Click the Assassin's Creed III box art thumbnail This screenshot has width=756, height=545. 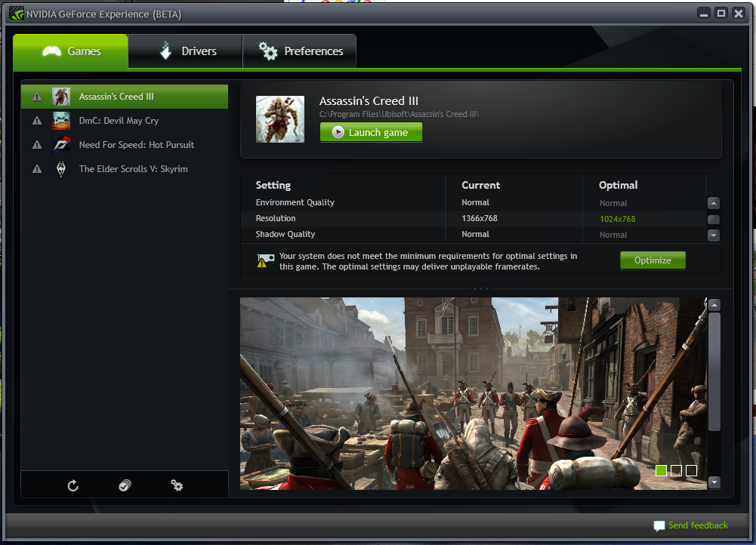[x=280, y=119]
